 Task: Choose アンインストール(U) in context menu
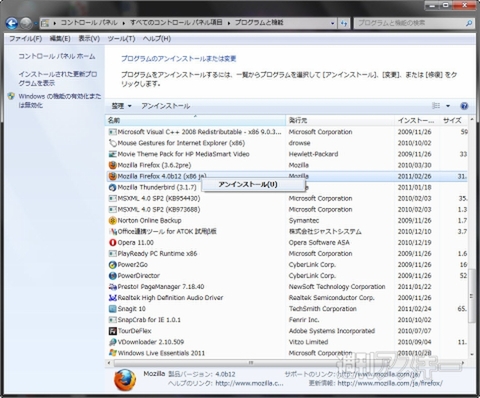[253, 185]
